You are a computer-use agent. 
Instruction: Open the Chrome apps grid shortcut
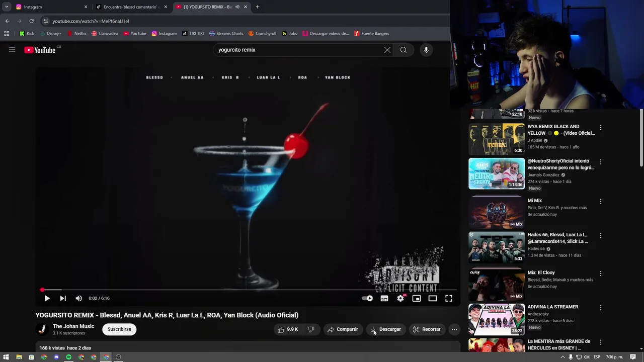pyautogui.click(x=7, y=34)
